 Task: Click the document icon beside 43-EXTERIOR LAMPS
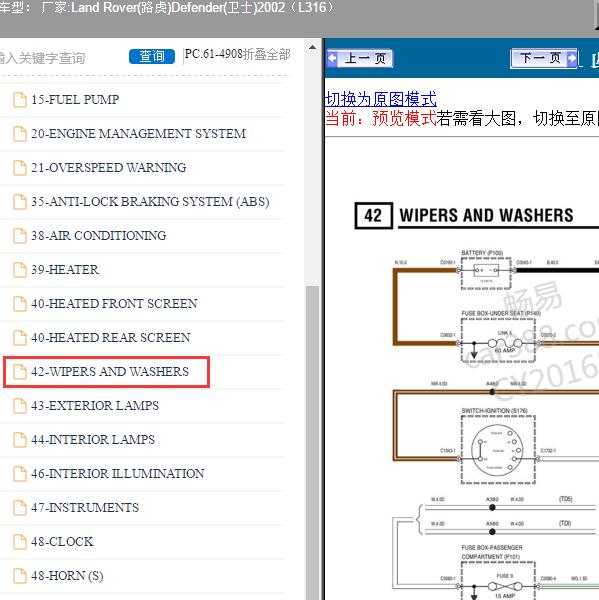click(20, 406)
